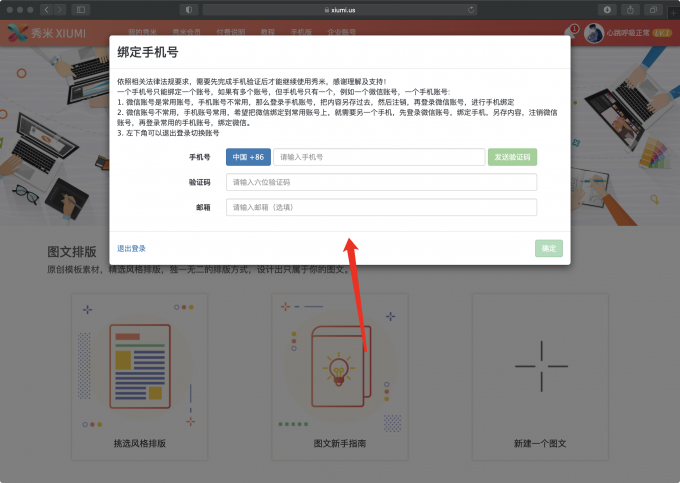Open the 图文新手指南 lightbulb book card

(x=340, y=366)
